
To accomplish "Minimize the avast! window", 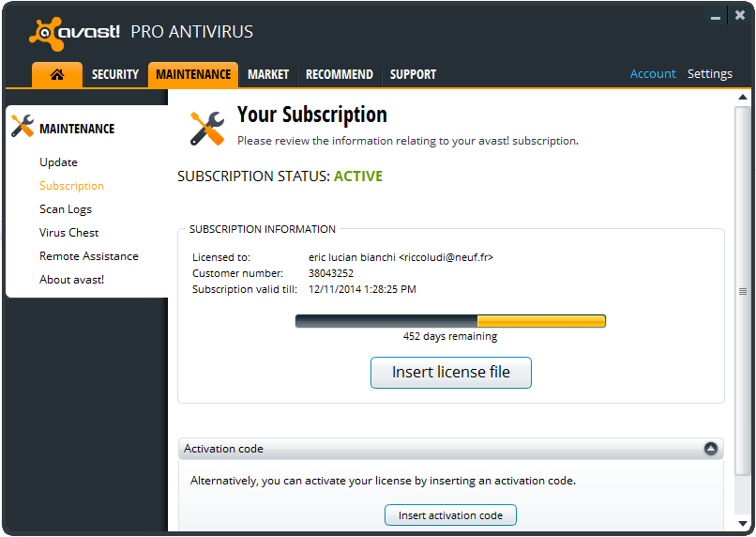I will click(716, 16).
